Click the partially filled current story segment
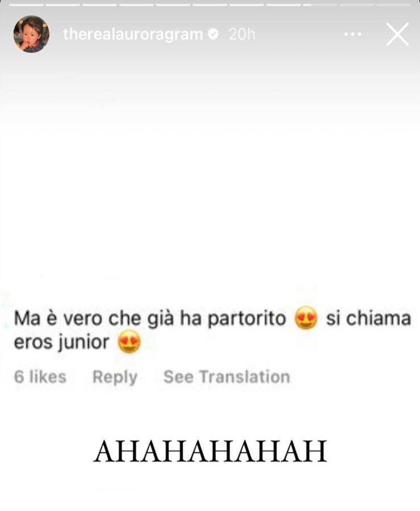Screen dimensions: 420x511 [320, 5]
